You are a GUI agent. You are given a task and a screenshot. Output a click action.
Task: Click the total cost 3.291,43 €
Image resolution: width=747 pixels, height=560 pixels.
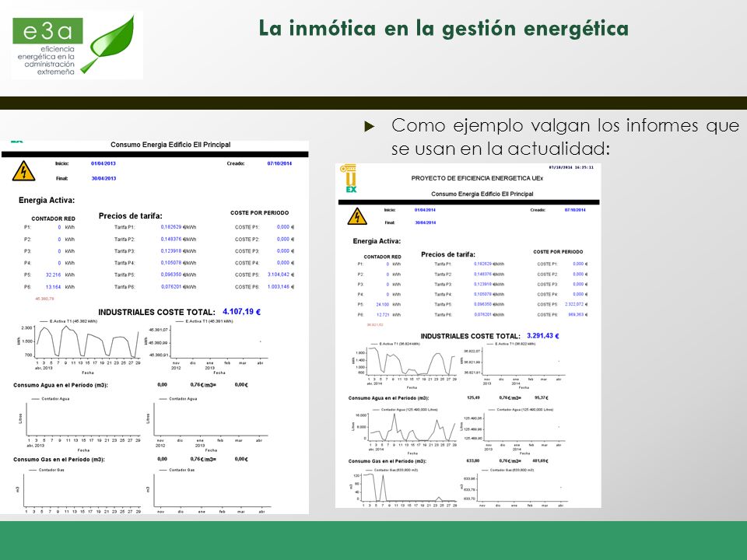[542, 336]
